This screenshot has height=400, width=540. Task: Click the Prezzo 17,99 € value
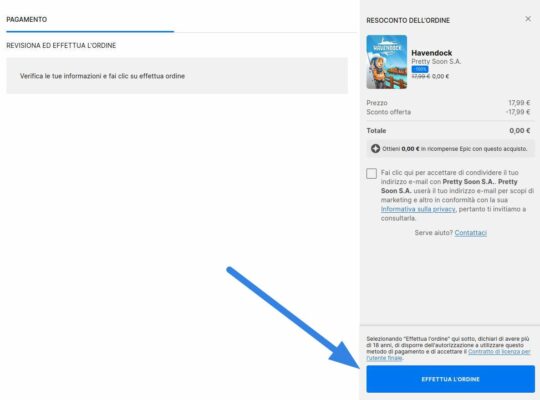(x=519, y=103)
